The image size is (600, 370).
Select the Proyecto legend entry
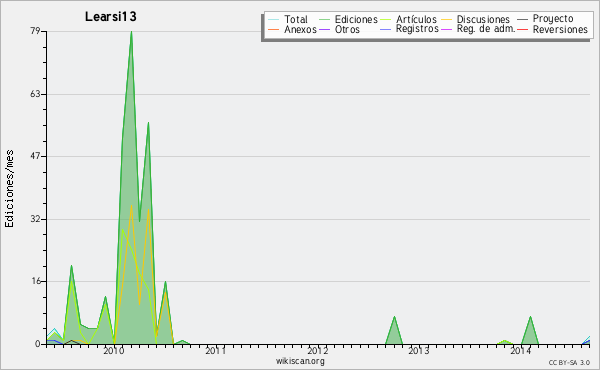[x=553, y=19]
